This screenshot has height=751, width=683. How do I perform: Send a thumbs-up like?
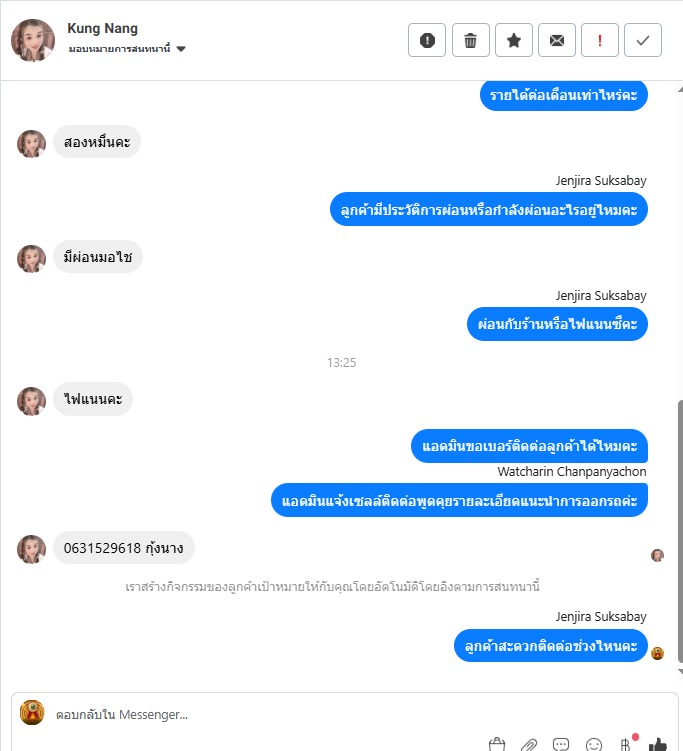coord(658,744)
